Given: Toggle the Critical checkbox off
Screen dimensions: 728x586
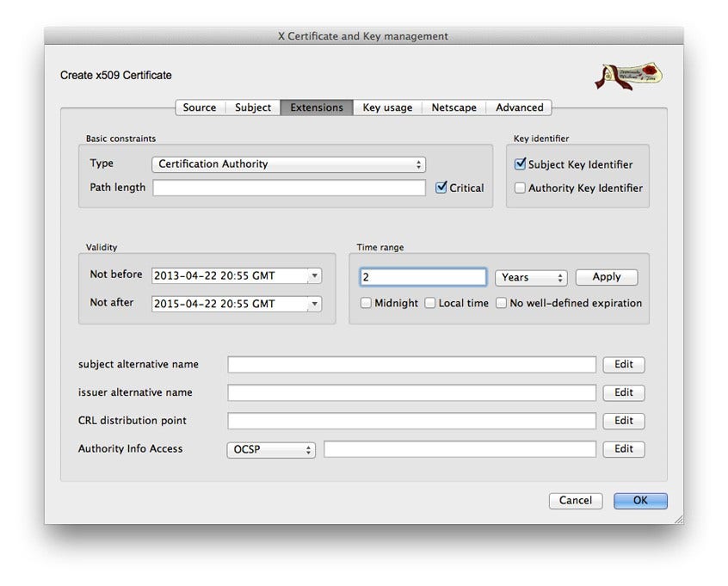Looking at the screenshot, I should tap(441, 188).
